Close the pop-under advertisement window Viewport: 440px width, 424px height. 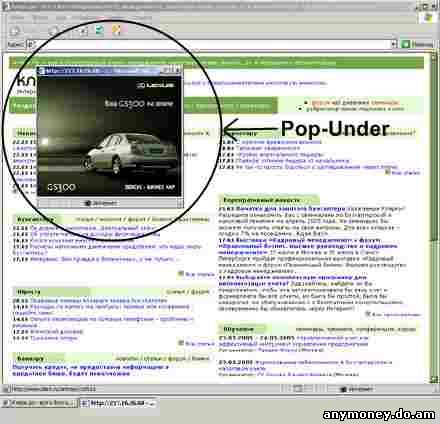coord(178,70)
